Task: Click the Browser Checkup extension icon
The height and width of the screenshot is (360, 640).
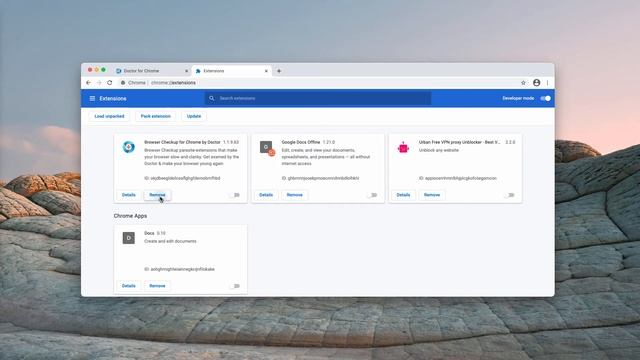Action: point(129,147)
